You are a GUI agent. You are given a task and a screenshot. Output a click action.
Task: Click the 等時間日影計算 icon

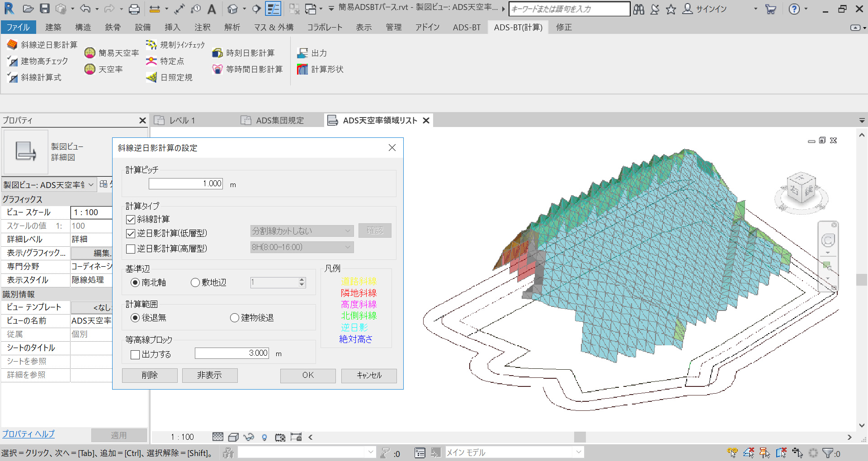[x=217, y=69]
